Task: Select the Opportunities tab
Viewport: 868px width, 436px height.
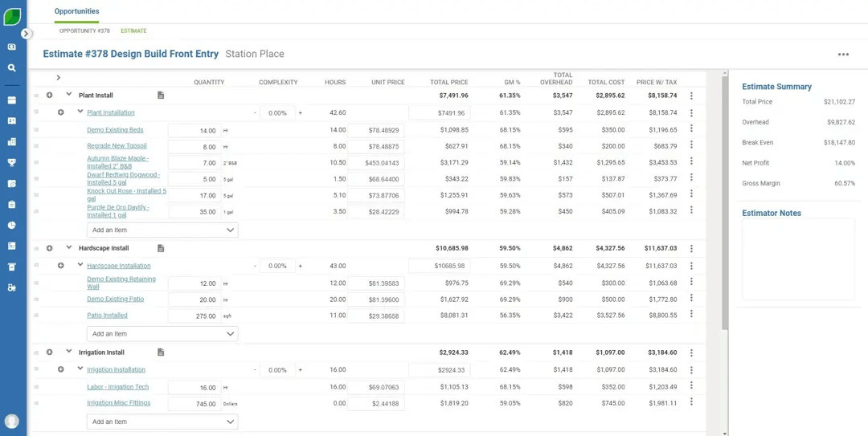Action: tap(77, 11)
